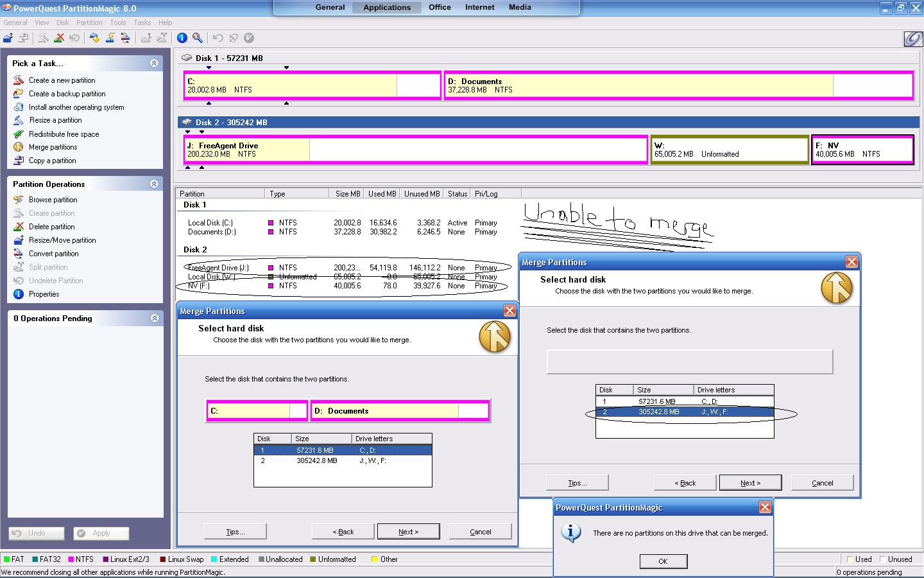The width and height of the screenshot is (924, 578).
Task: Click the Unused MB column header
Action: (x=421, y=193)
